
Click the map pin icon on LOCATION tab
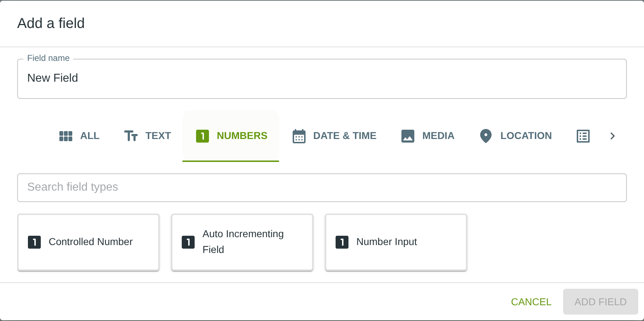pos(486,136)
